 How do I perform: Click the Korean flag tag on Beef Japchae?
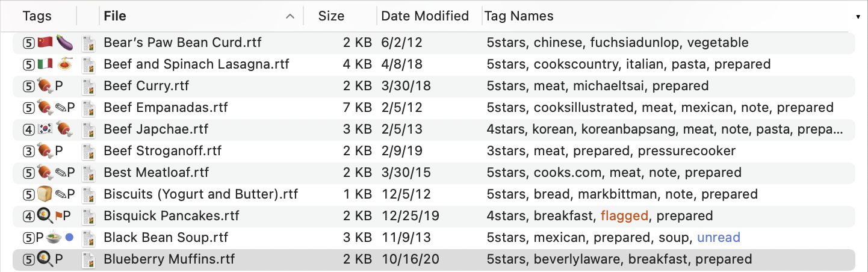pos(45,129)
